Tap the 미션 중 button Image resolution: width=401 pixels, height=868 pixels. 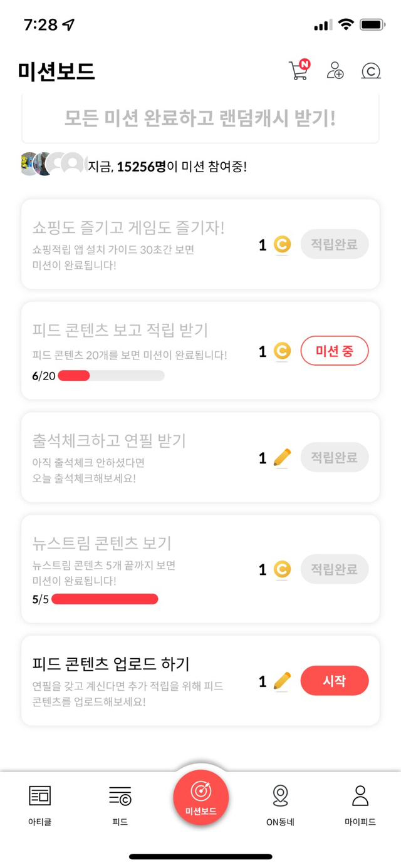click(335, 351)
